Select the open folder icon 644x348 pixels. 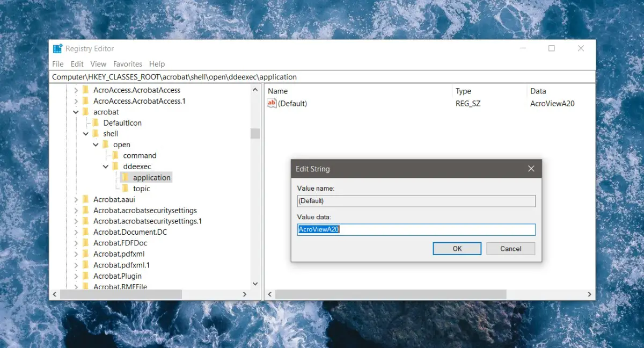point(106,144)
